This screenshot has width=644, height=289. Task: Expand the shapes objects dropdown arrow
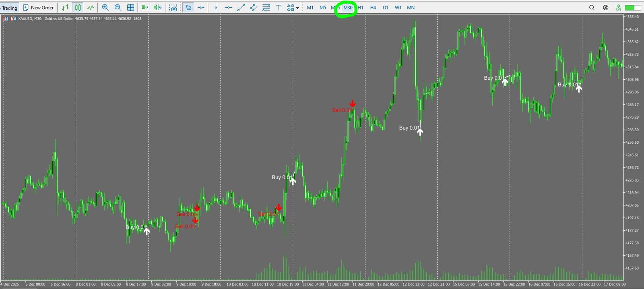297,8
